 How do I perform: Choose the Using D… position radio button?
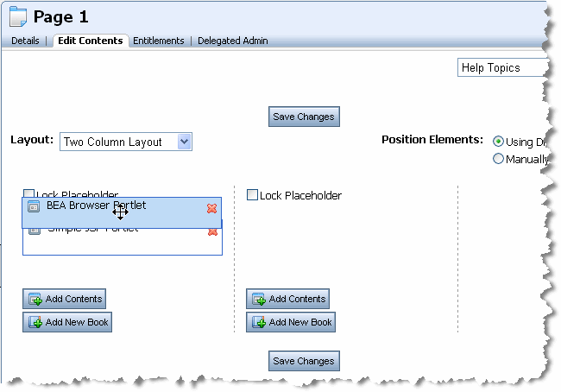tap(498, 142)
